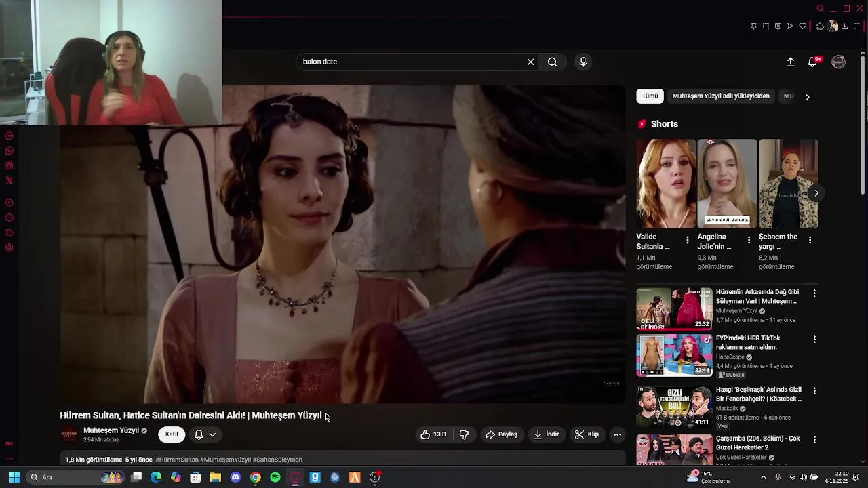The height and width of the screenshot is (488, 868).
Task: Open the YouTube notifications bell
Action: (x=812, y=62)
